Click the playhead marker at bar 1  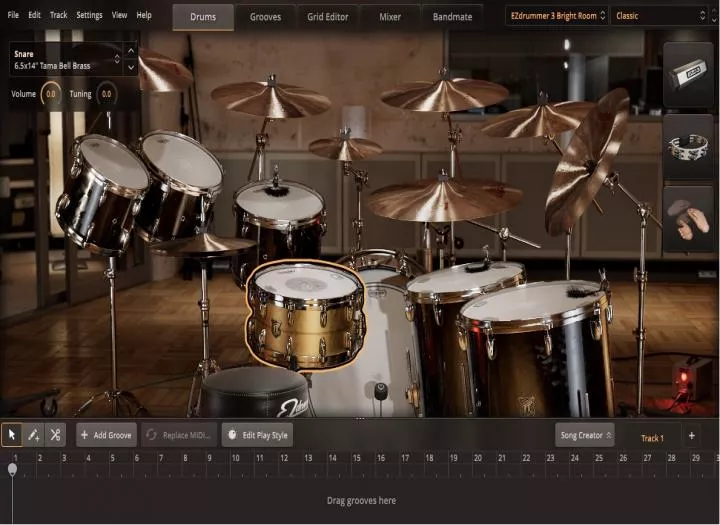click(12, 469)
